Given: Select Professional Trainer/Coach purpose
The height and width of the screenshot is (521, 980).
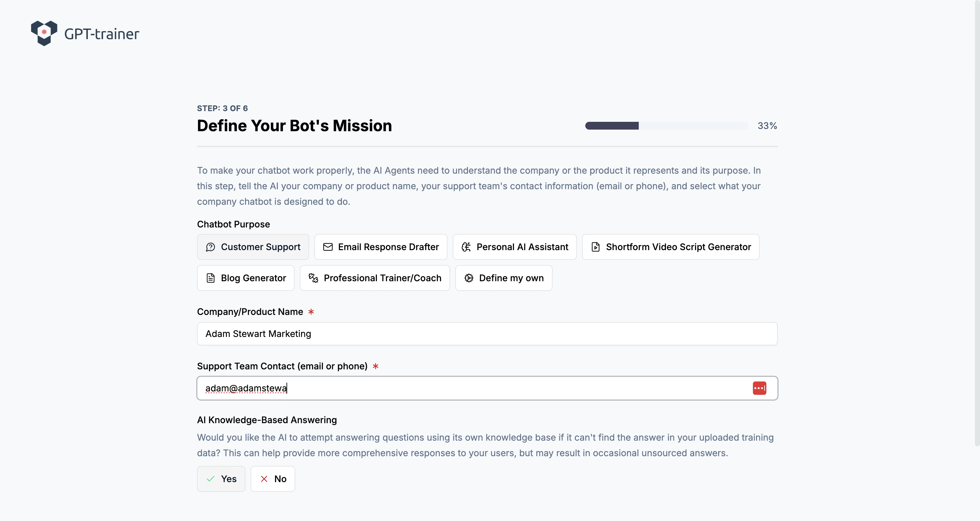Looking at the screenshot, I should (375, 278).
